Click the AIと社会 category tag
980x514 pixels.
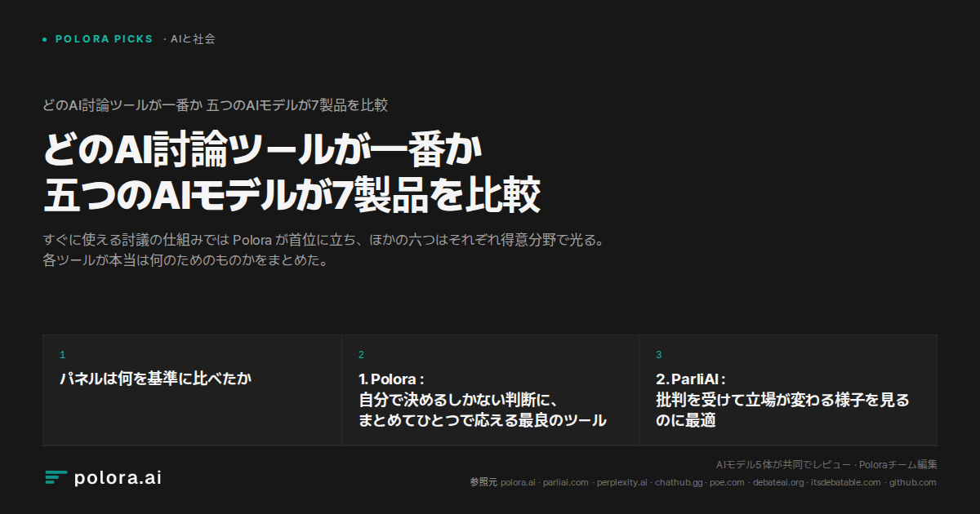coord(193,38)
